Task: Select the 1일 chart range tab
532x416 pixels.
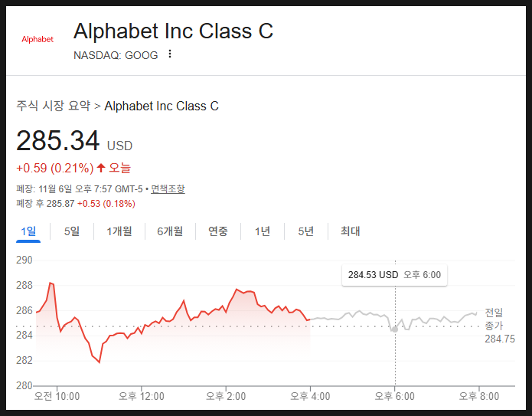Action: pyautogui.click(x=28, y=231)
